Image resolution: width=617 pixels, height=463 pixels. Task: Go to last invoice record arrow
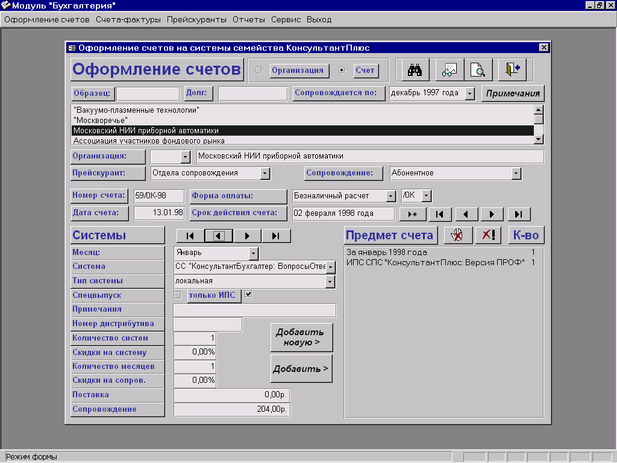click(x=517, y=213)
